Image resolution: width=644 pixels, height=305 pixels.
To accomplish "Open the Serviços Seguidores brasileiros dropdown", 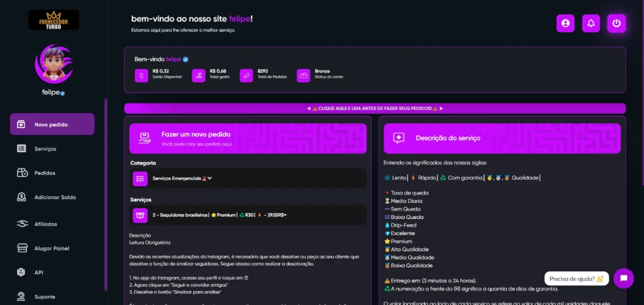I will click(x=248, y=215).
